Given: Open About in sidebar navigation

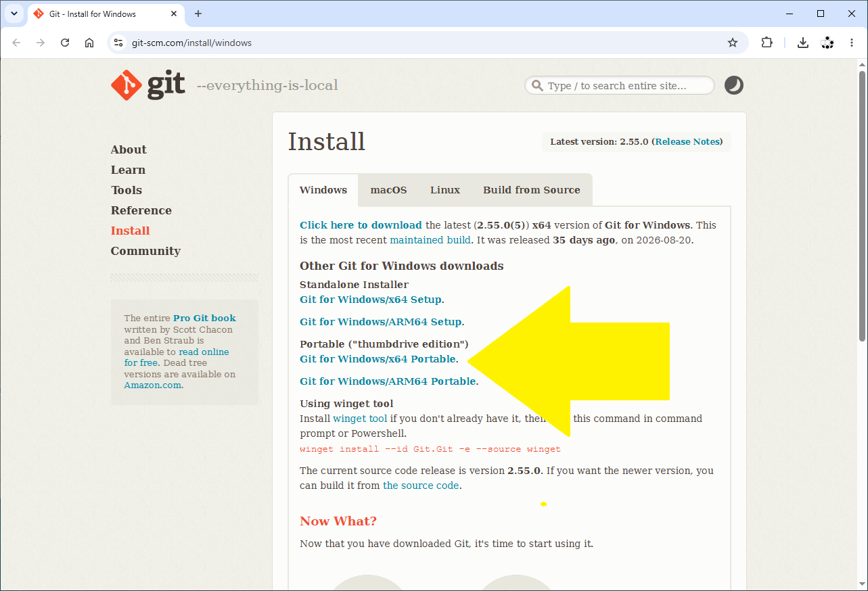Looking at the screenshot, I should (x=129, y=149).
